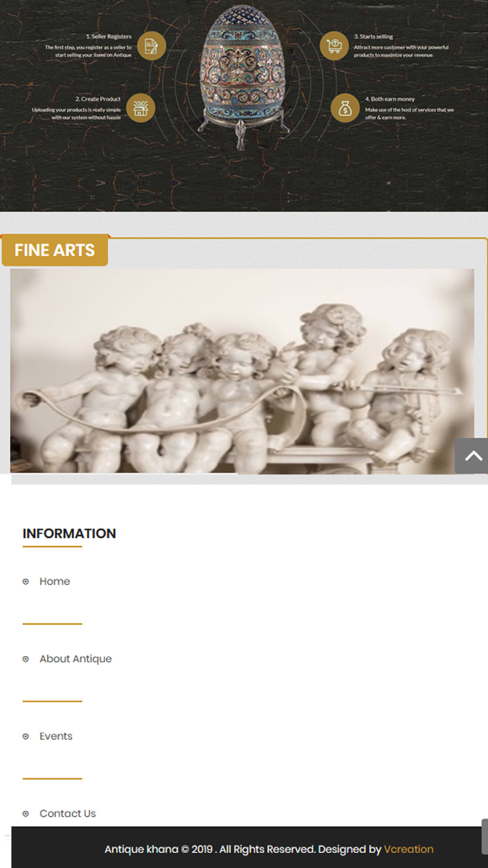Screen dimensions: 488x868
Task: Open the Contact Us link
Action: (68, 813)
